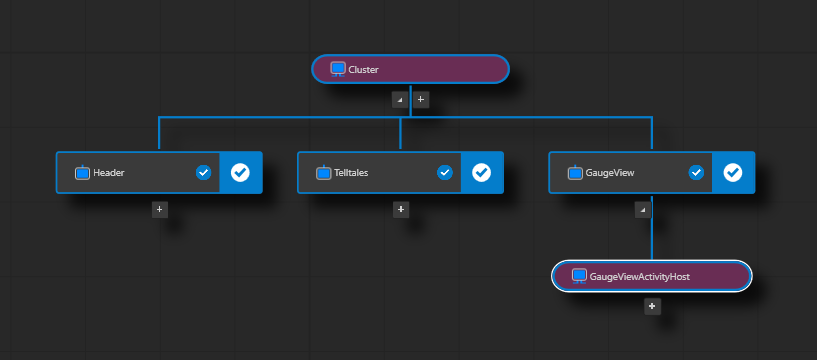This screenshot has height=360, width=817.
Task: Select the Header label text
Action: (109, 173)
